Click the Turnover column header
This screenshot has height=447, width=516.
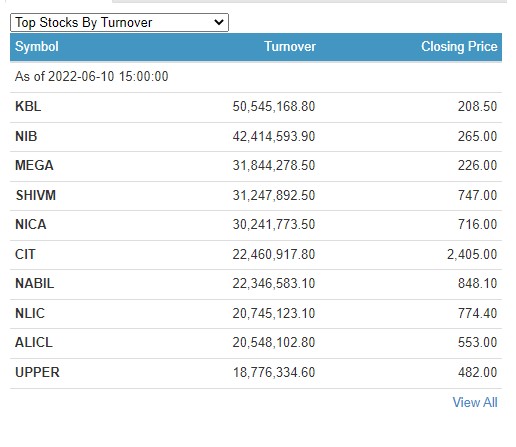290,47
